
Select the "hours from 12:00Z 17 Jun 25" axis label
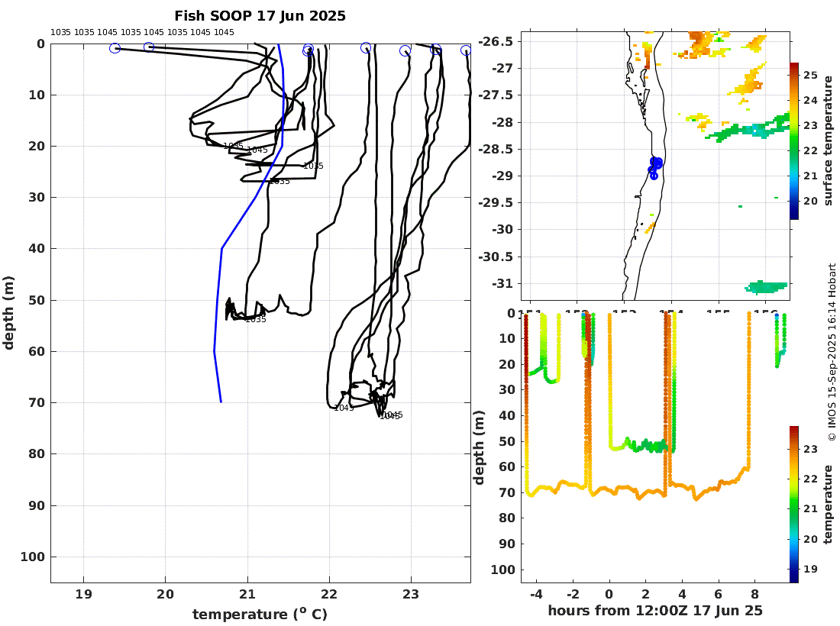(x=655, y=611)
